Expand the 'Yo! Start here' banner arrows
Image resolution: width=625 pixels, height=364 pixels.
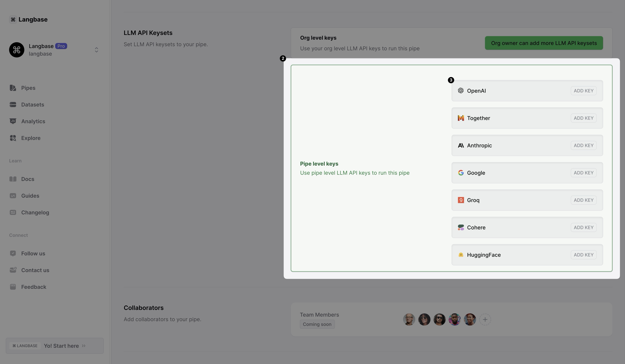point(84,346)
